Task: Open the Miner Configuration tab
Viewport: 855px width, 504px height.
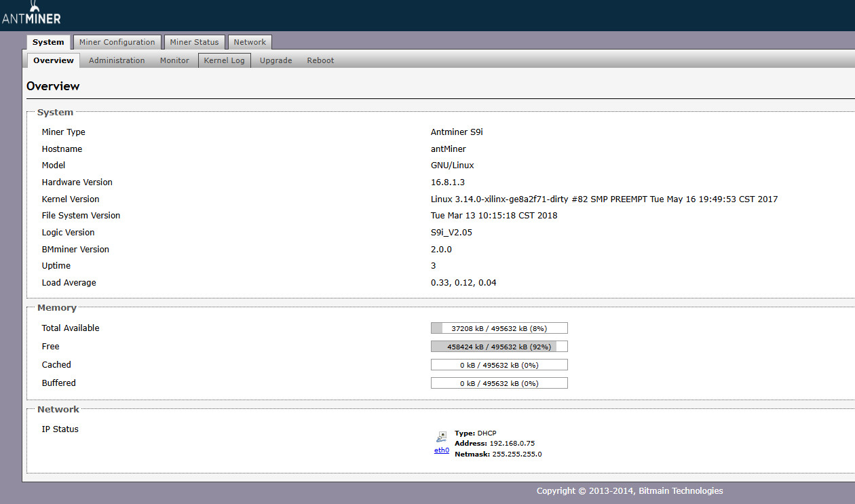Action: (117, 42)
